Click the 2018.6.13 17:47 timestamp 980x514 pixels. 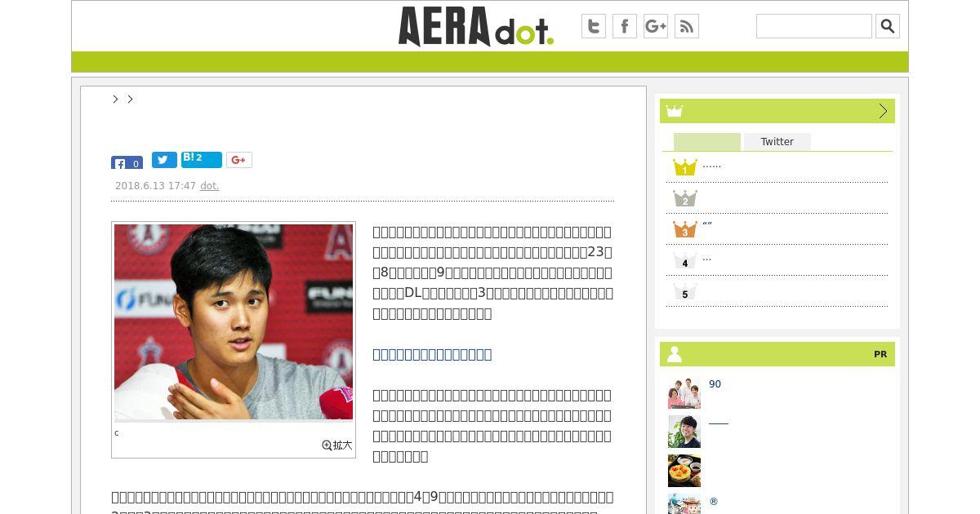pos(155,186)
